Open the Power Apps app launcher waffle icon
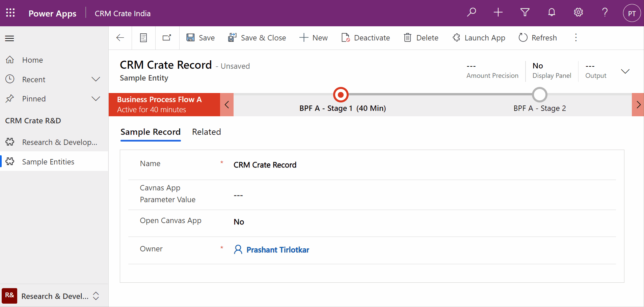The height and width of the screenshot is (307, 644). pyautogui.click(x=10, y=13)
